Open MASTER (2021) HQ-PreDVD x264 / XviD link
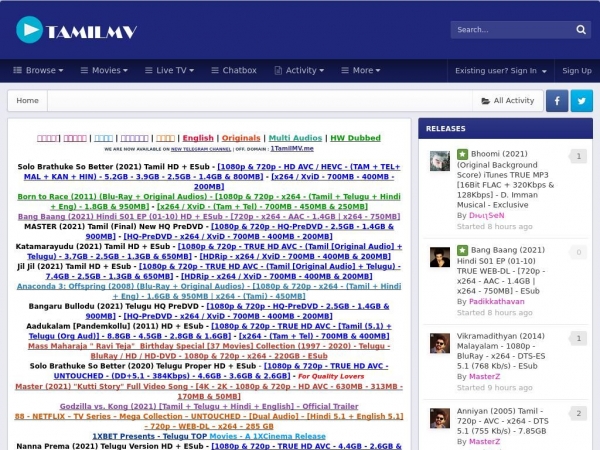Screen dimensions: 600x450 click(x=228, y=236)
